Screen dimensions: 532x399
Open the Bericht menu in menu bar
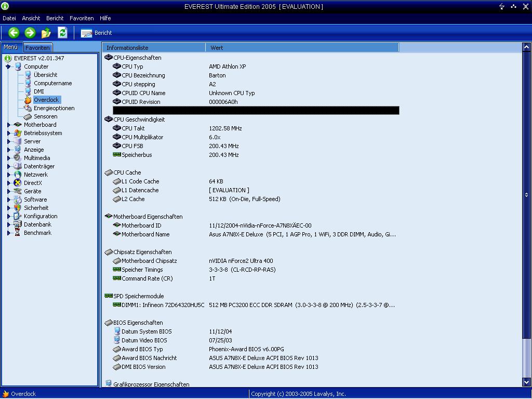[55, 18]
